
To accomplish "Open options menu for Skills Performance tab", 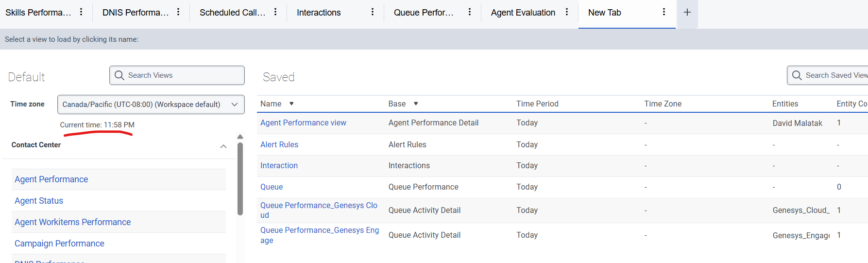I will point(81,12).
